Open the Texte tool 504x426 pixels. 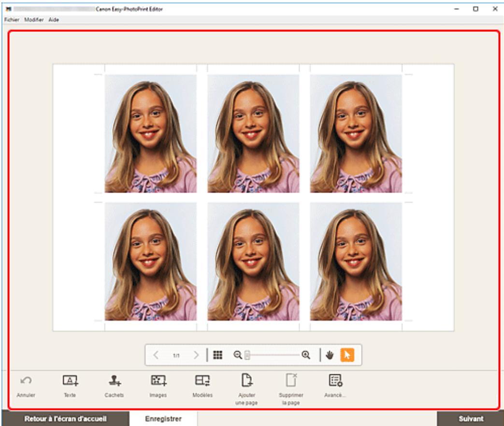pos(70,381)
